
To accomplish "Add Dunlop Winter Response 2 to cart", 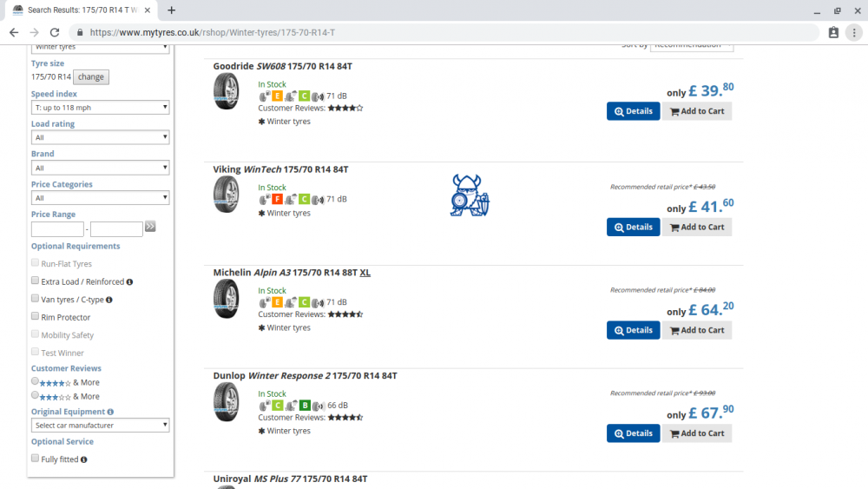I will tap(697, 433).
